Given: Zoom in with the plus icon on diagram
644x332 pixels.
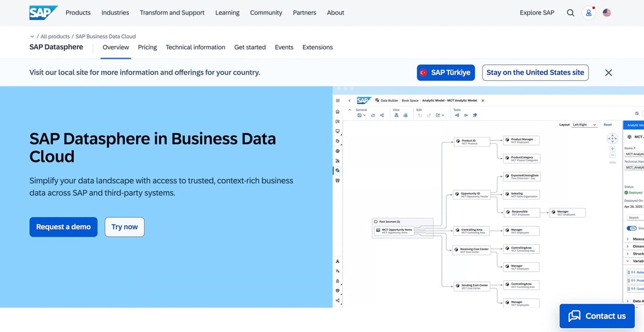Looking at the screenshot, I should point(613,149).
